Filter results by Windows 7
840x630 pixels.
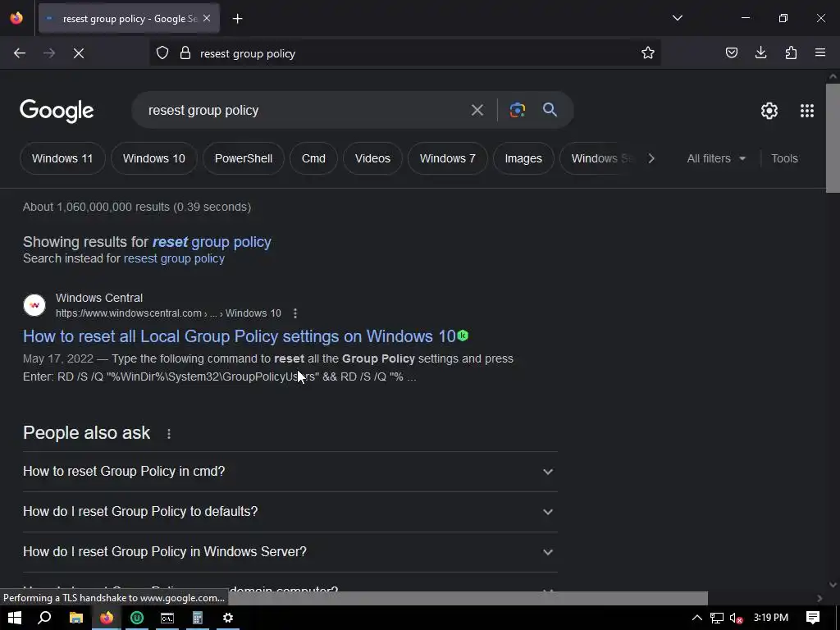click(x=447, y=158)
